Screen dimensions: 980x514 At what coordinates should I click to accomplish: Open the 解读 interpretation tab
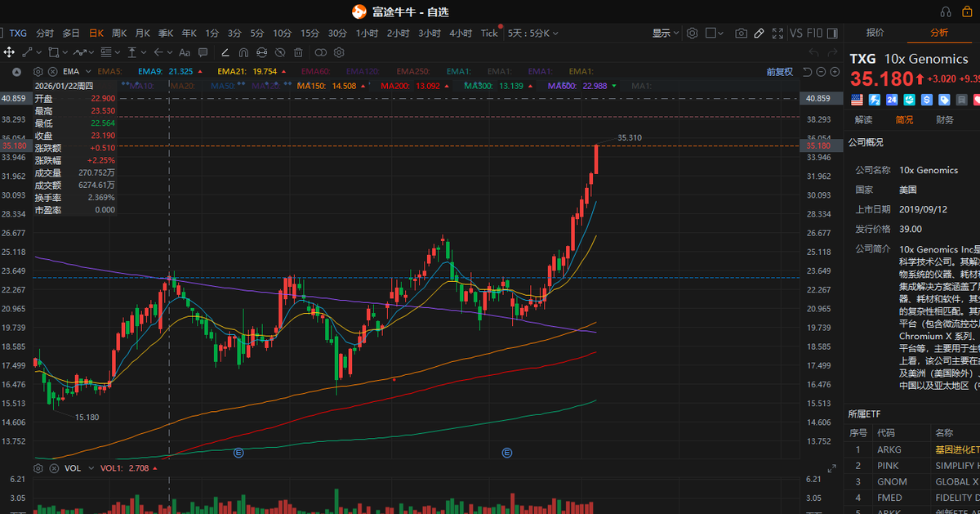[x=863, y=120]
